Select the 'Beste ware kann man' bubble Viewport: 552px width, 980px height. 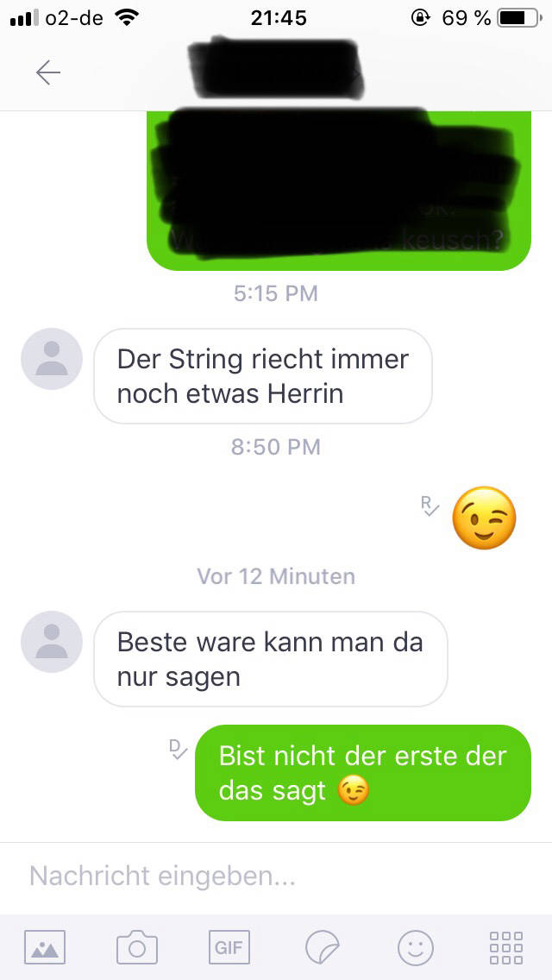click(x=271, y=659)
